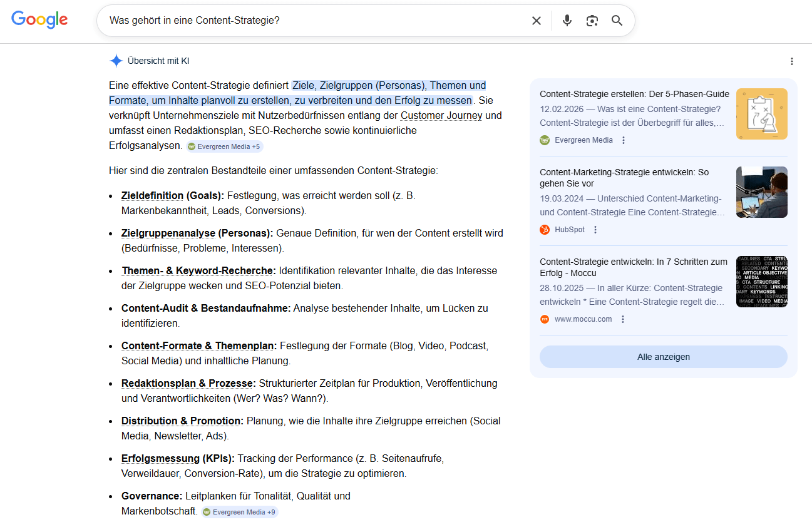Open the three-dot menu beside Evergreen Media result
Viewport: 812px width, 527px height.
(623, 140)
